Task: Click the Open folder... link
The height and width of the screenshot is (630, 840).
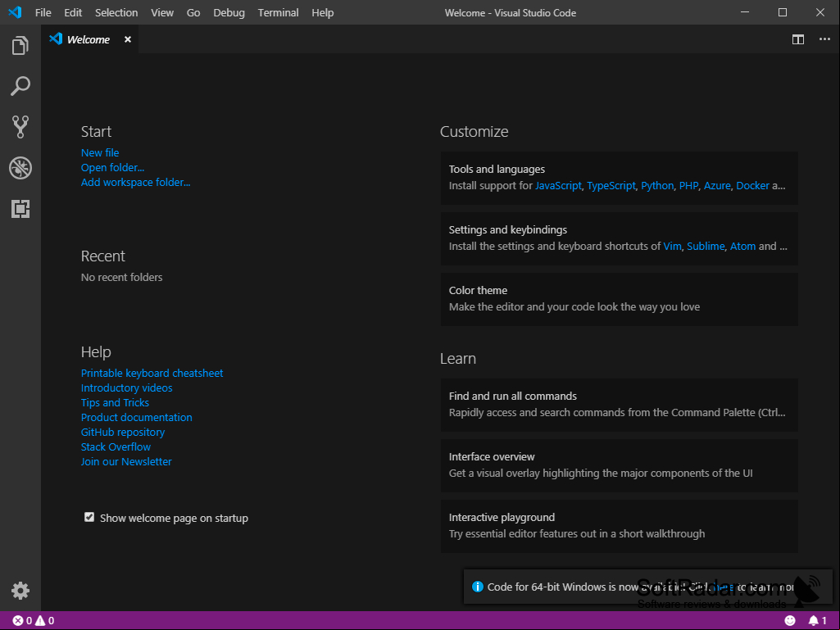Action: pos(112,168)
